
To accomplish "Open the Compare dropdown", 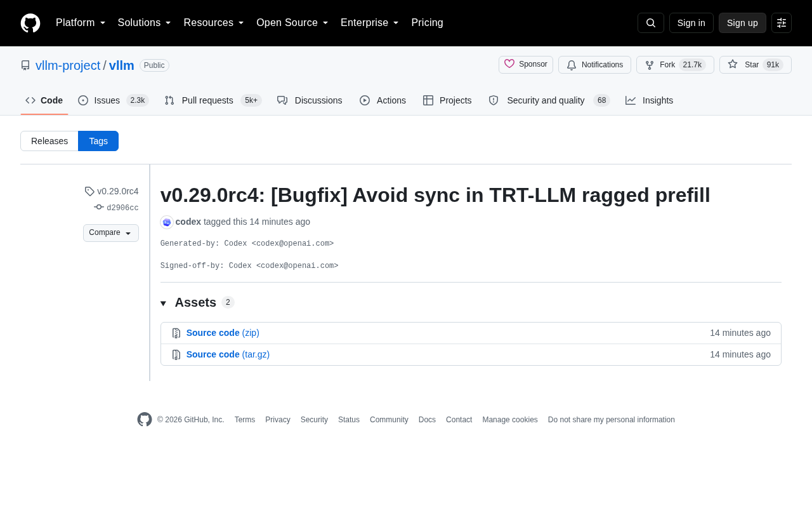I will coord(111,233).
